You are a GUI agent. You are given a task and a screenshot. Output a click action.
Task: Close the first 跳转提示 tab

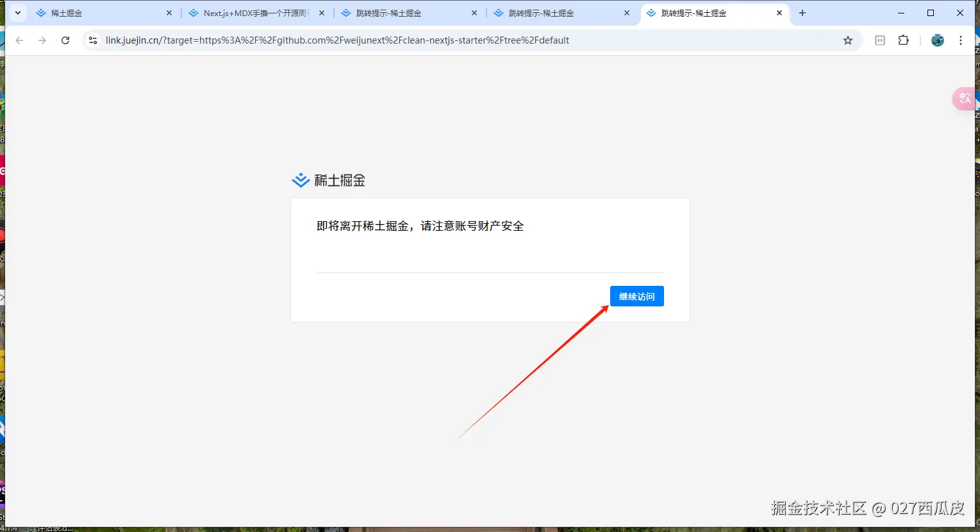click(474, 13)
